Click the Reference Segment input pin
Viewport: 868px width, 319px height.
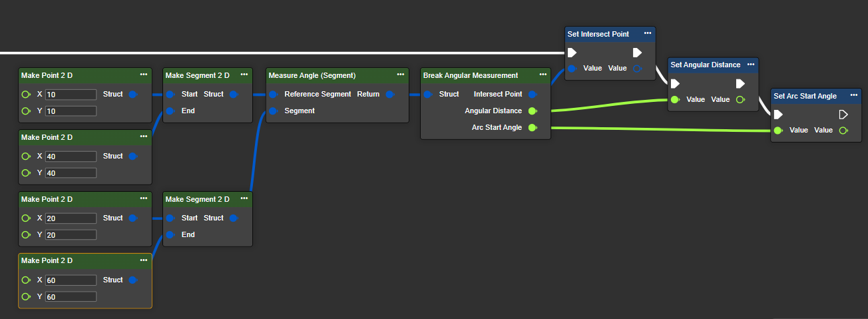point(273,95)
